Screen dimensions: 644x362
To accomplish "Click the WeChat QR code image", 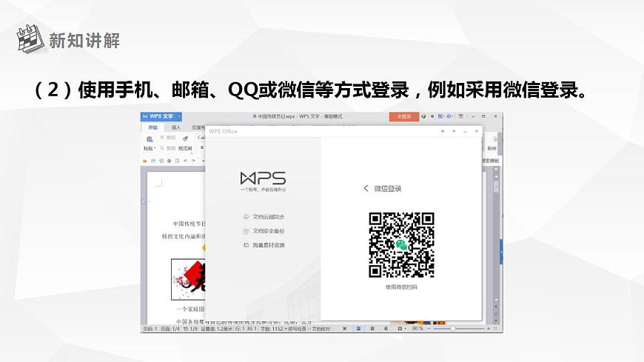I will 401,245.
